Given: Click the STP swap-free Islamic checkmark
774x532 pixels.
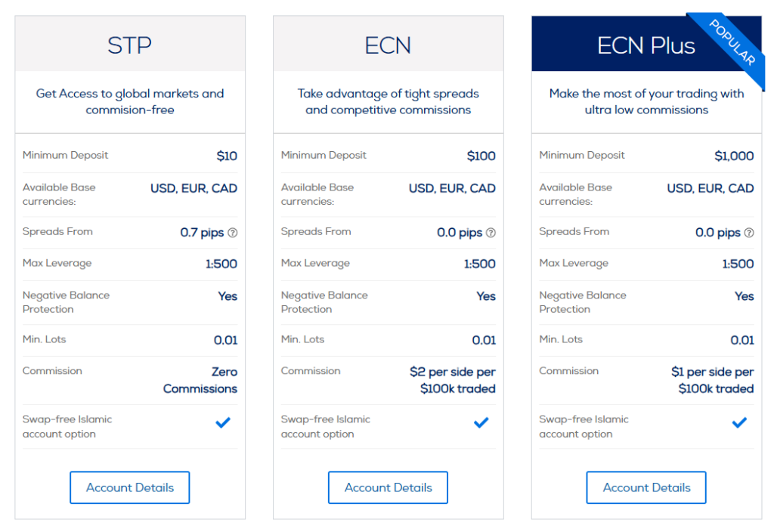Looking at the screenshot, I should [x=223, y=423].
